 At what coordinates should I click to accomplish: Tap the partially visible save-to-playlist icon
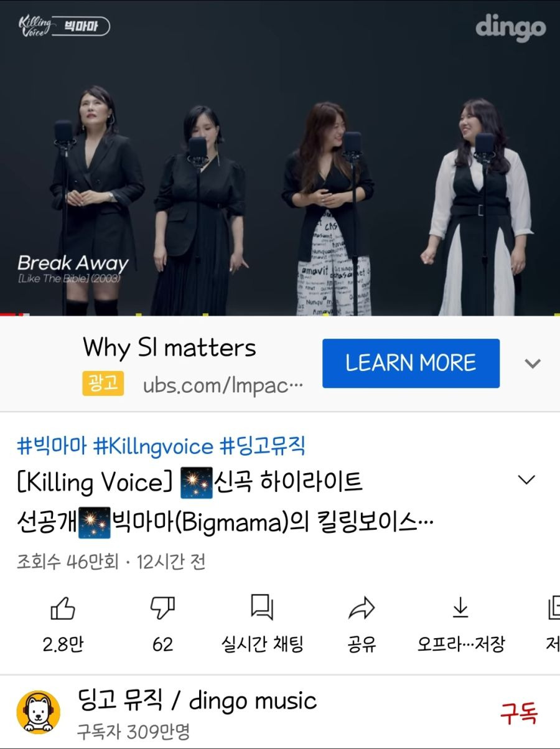553,608
